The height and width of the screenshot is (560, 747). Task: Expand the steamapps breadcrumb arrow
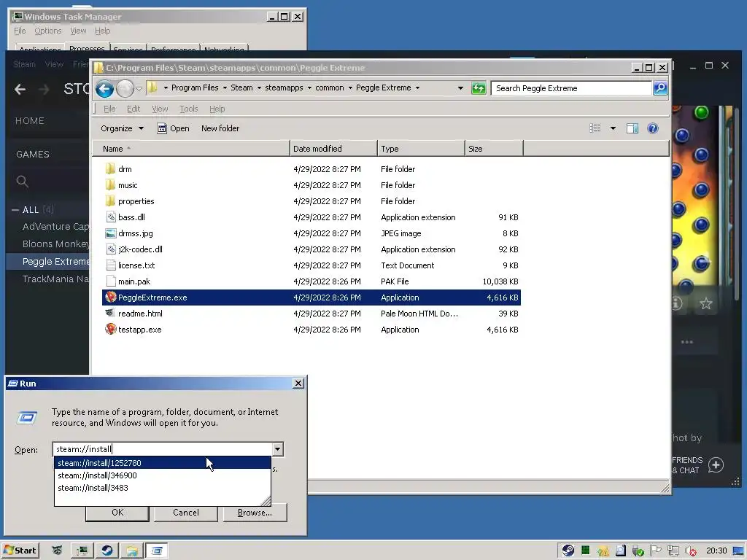[309, 88]
